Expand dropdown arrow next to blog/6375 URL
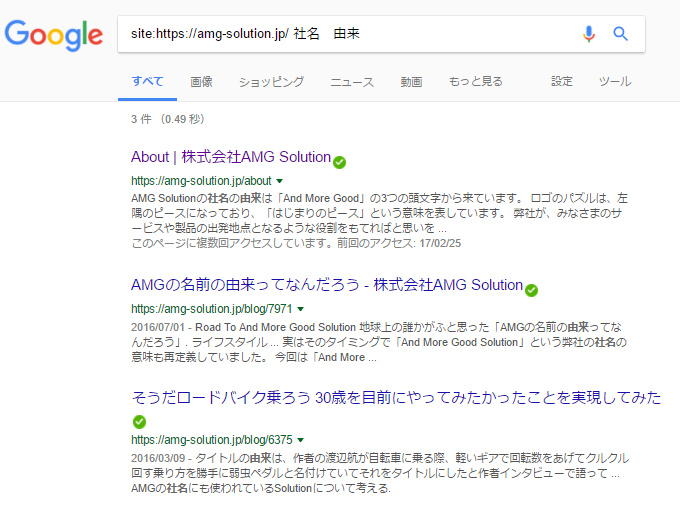 tap(301, 440)
